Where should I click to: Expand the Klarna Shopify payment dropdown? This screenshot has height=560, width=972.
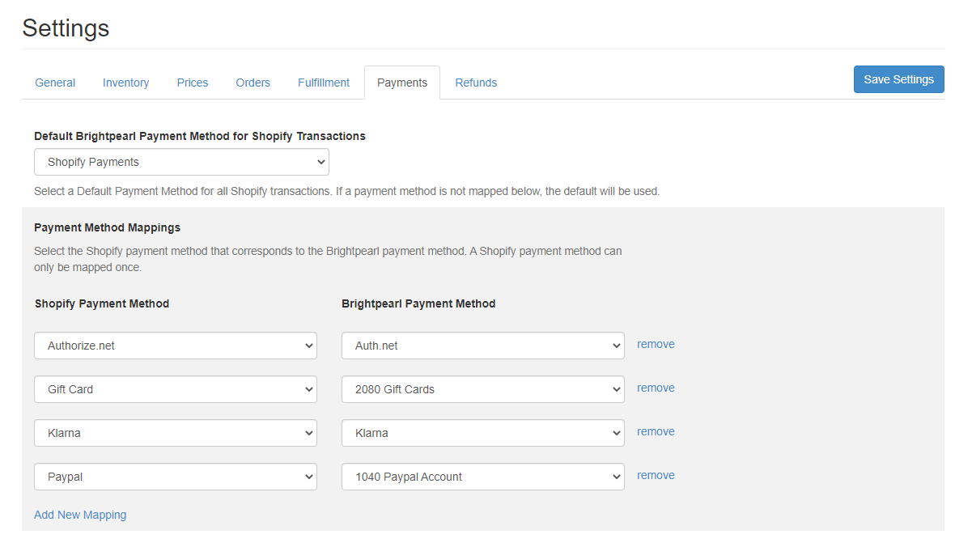point(176,433)
